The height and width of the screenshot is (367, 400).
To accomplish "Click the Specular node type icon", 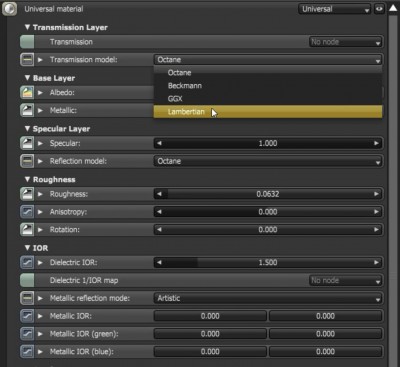I will [27, 143].
